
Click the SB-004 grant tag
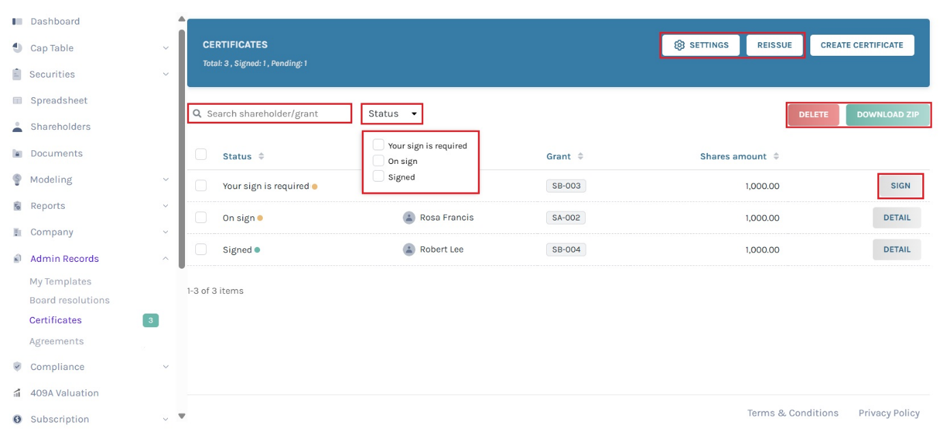[x=566, y=249]
